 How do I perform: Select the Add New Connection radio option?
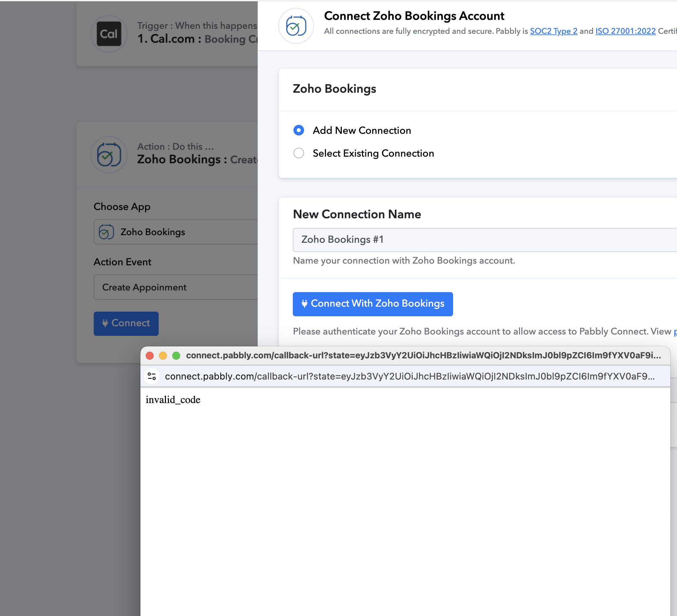(x=298, y=130)
